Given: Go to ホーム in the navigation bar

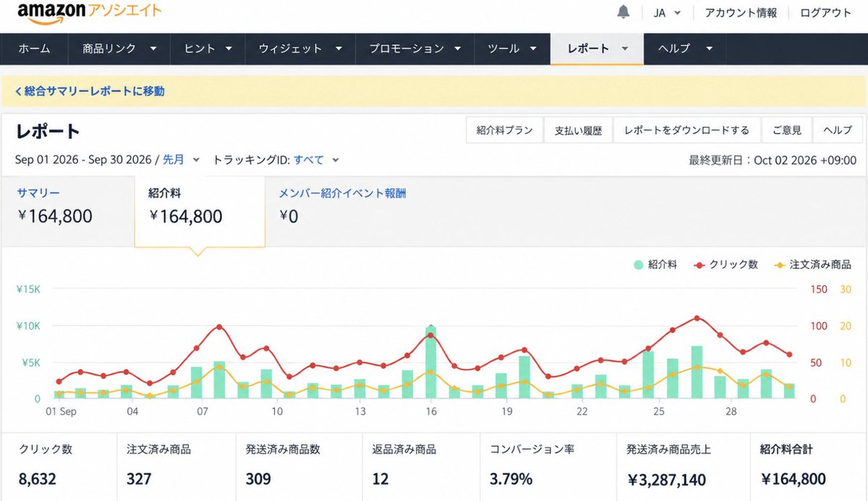Looking at the screenshot, I should tap(34, 49).
